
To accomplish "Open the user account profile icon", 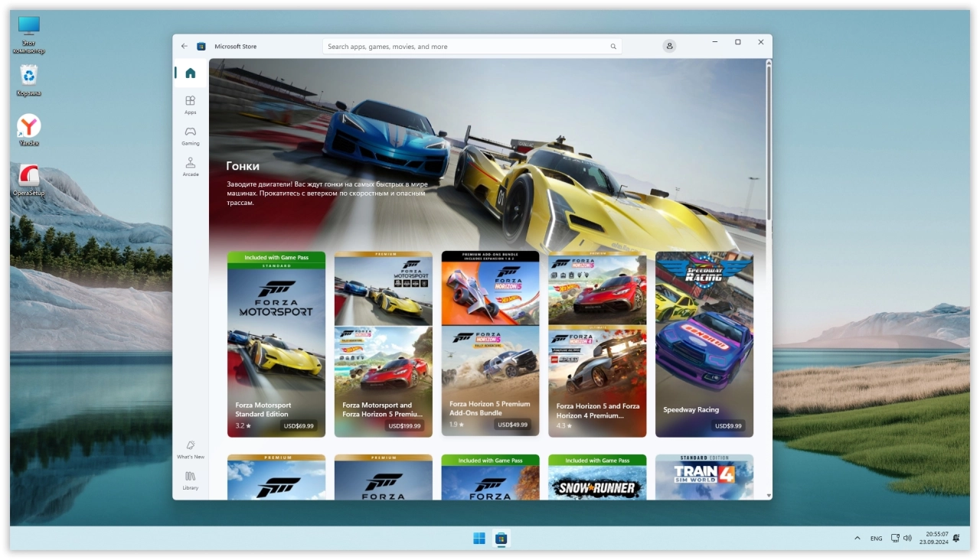I will tap(670, 46).
